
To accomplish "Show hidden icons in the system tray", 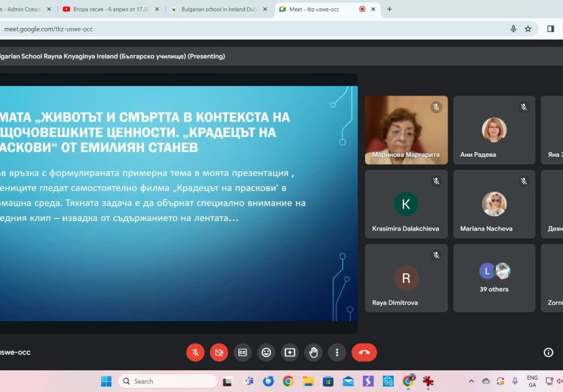I will [x=471, y=381].
